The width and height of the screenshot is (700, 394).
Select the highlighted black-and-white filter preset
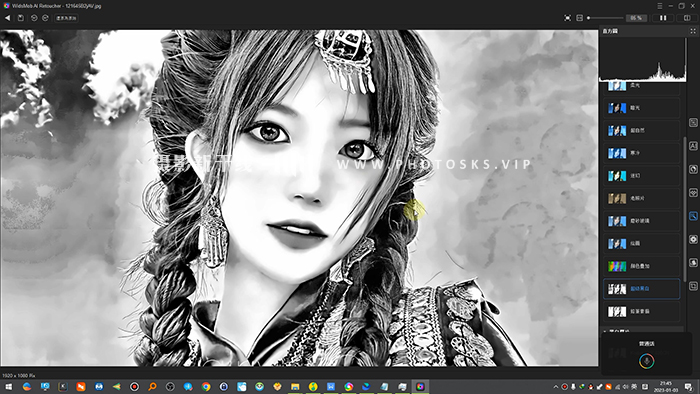click(x=642, y=289)
